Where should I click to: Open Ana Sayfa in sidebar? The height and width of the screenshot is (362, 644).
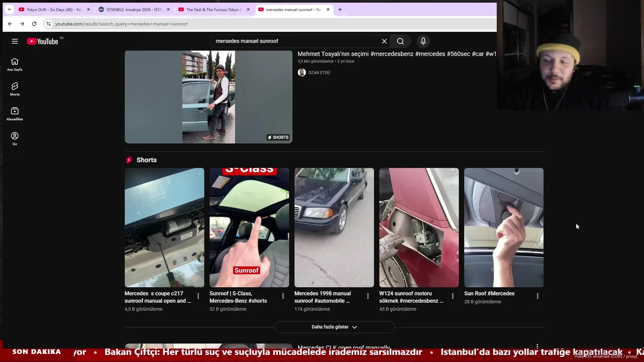15,64
